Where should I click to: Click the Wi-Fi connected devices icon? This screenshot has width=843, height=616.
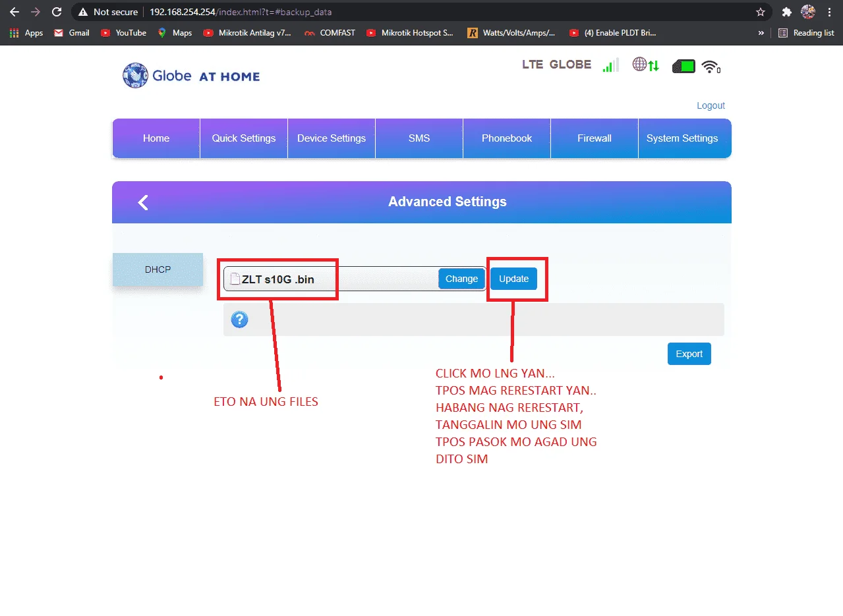tap(711, 66)
